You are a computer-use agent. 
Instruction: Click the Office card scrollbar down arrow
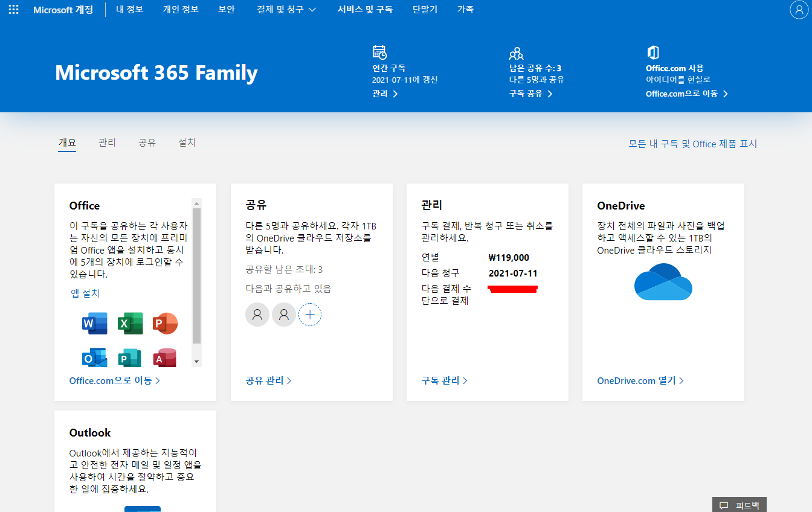click(x=196, y=361)
